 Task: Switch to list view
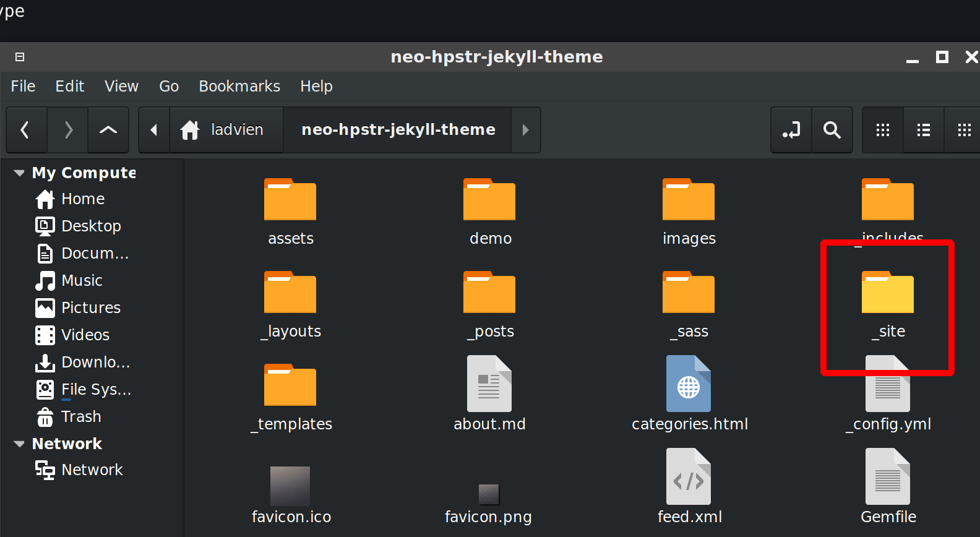924,130
